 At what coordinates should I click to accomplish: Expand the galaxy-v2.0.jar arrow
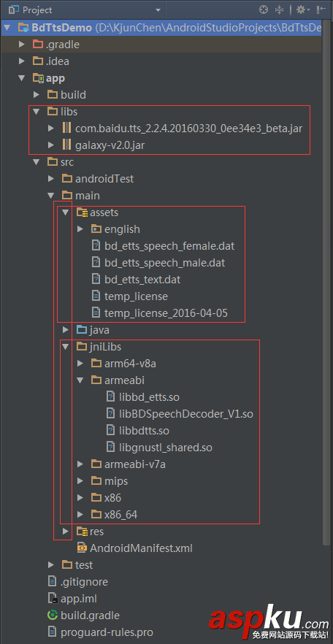[51, 145]
